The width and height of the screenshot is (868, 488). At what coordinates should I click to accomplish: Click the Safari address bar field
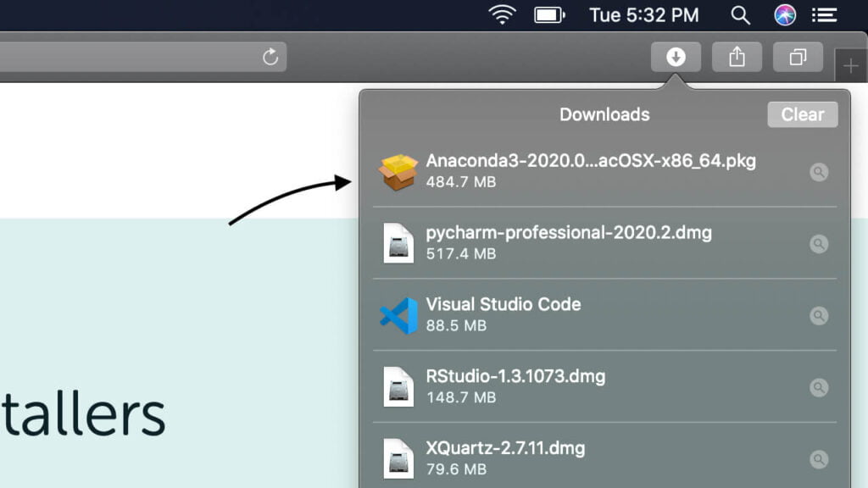coord(142,57)
